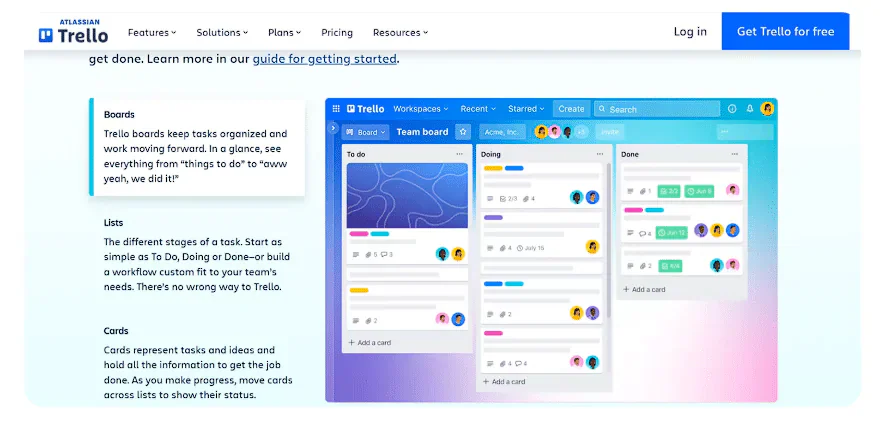The height and width of the screenshot is (437, 891).
Task: Open the notifications bell icon
Action: [x=750, y=109]
